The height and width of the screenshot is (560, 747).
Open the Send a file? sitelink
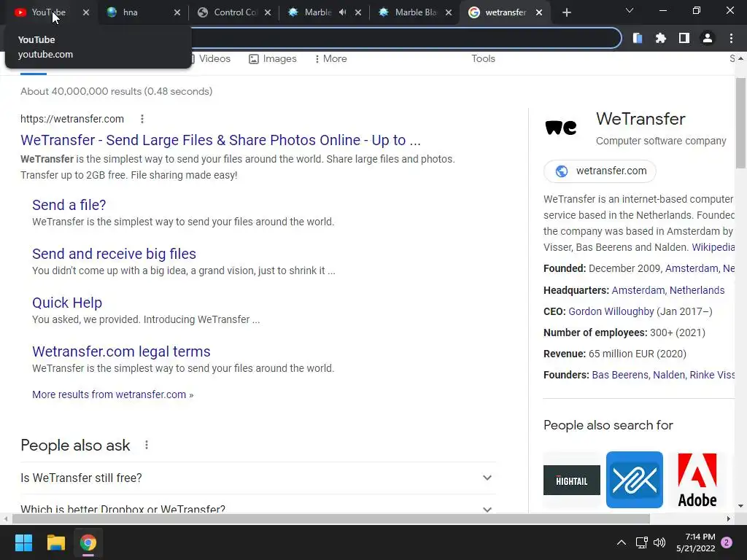click(x=69, y=205)
